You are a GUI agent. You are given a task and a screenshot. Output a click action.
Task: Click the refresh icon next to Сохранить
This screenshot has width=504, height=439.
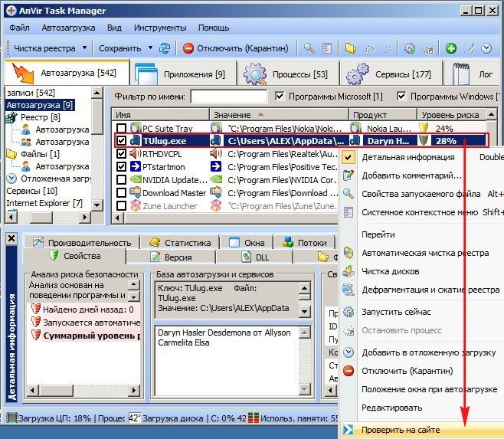click(164, 48)
